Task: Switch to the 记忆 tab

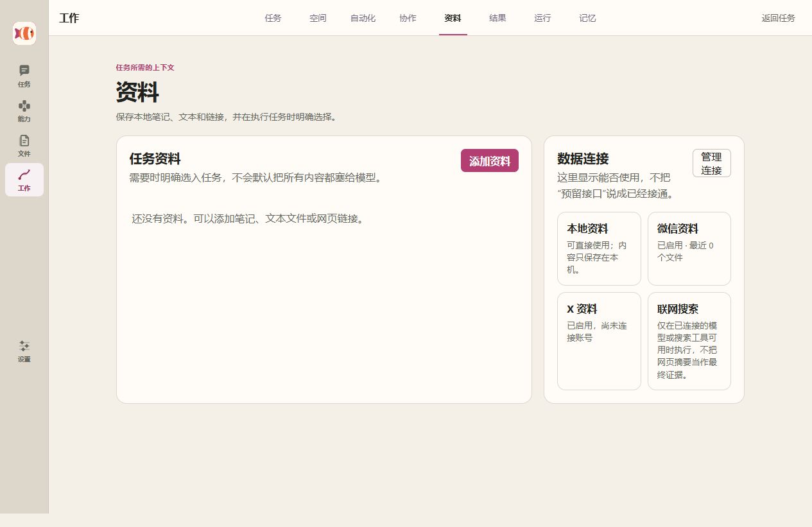Action: pos(587,18)
